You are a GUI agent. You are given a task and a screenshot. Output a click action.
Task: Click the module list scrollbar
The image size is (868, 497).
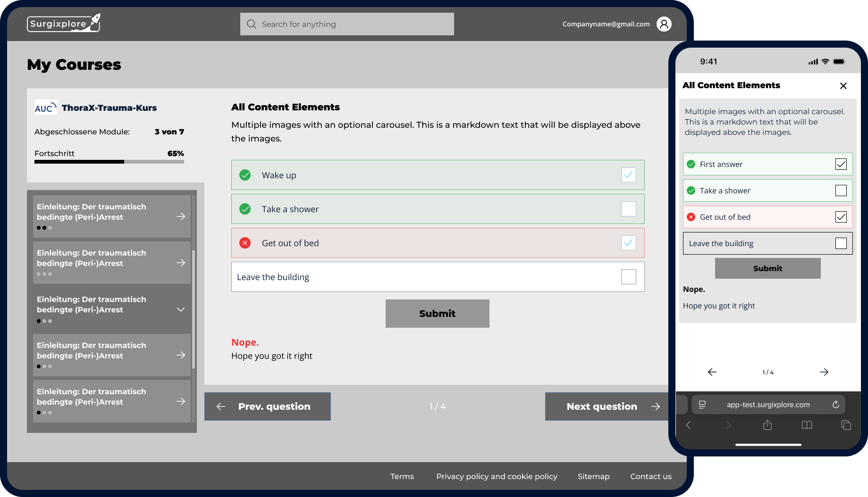pyautogui.click(x=194, y=309)
